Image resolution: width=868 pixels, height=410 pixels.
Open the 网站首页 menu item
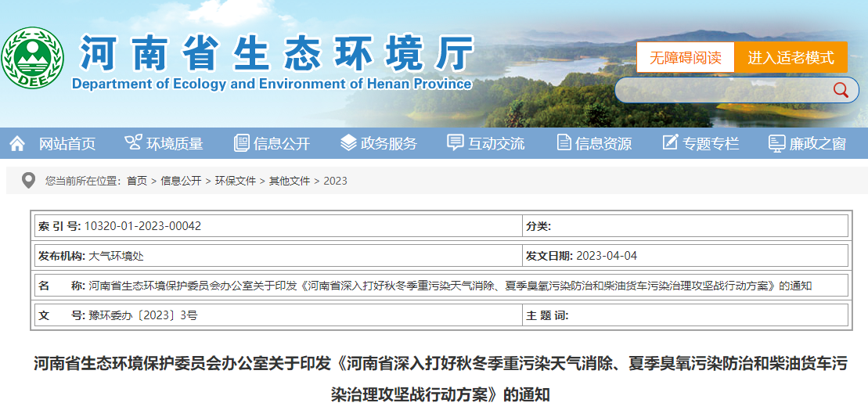click(x=67, y=144)
